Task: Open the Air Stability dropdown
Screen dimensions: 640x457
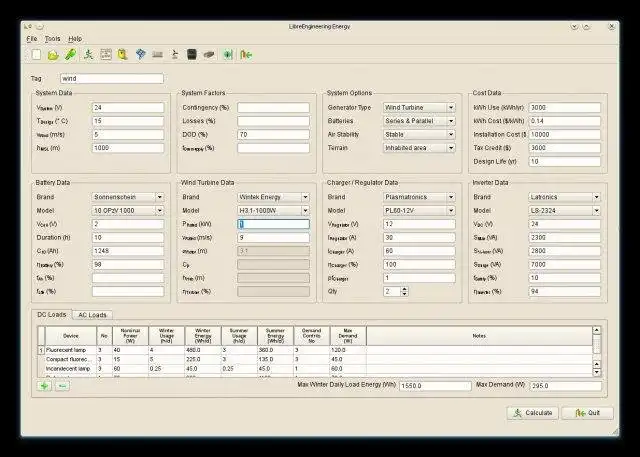Action: point(419,134)
